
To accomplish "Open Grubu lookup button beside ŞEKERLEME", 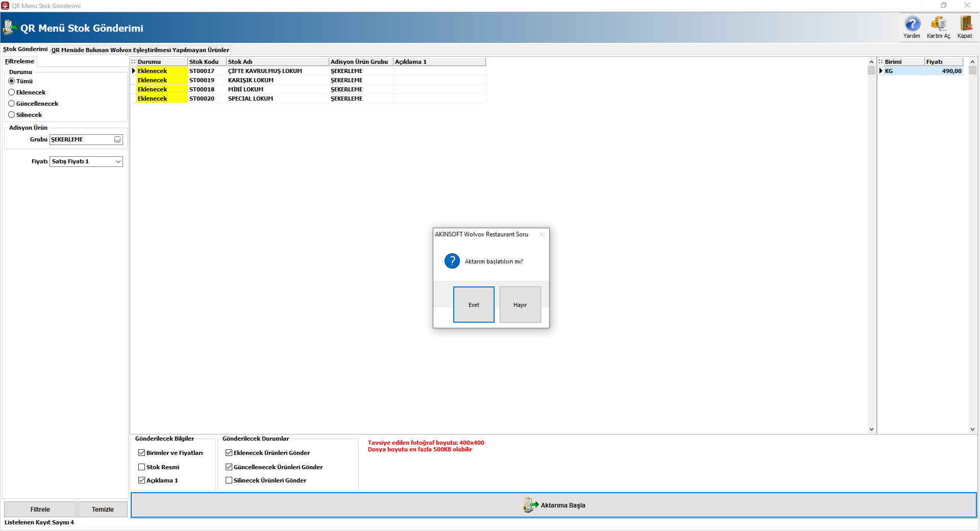I will (117, 139).
